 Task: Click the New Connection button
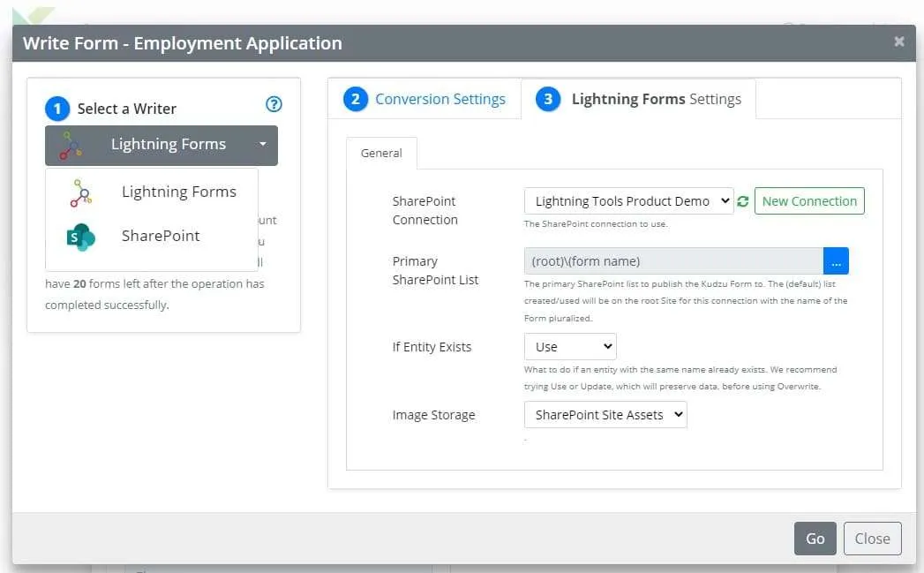(809, 200)
